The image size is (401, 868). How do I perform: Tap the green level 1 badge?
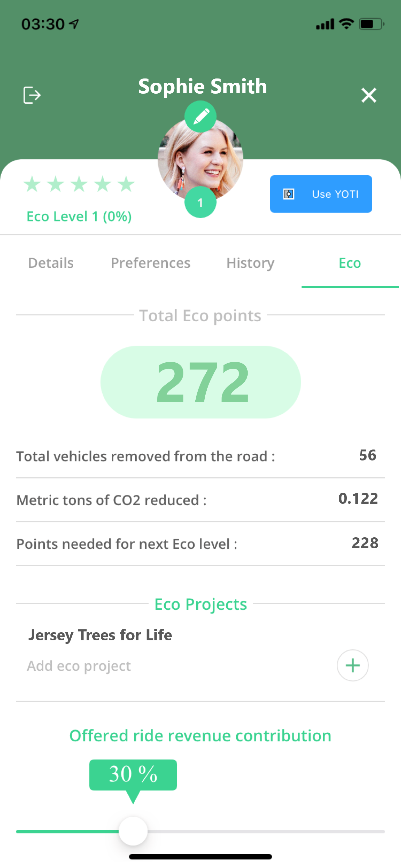point(200,202)
